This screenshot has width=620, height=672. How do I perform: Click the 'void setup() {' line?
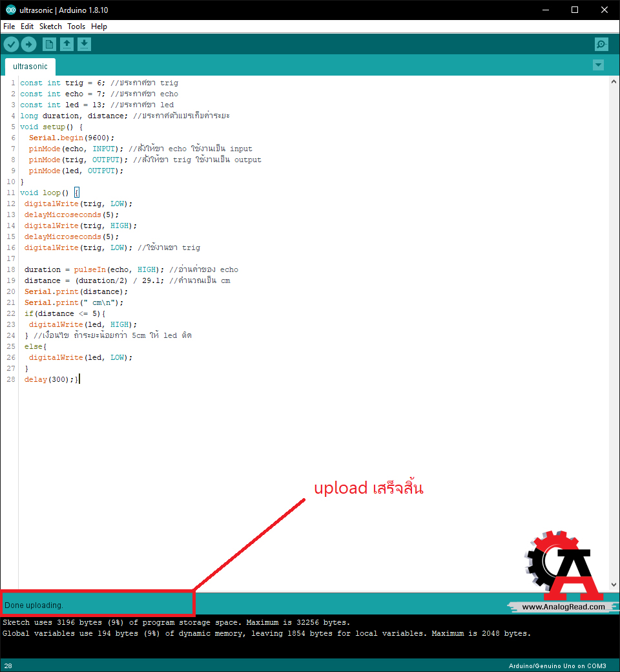coord(52,127)
